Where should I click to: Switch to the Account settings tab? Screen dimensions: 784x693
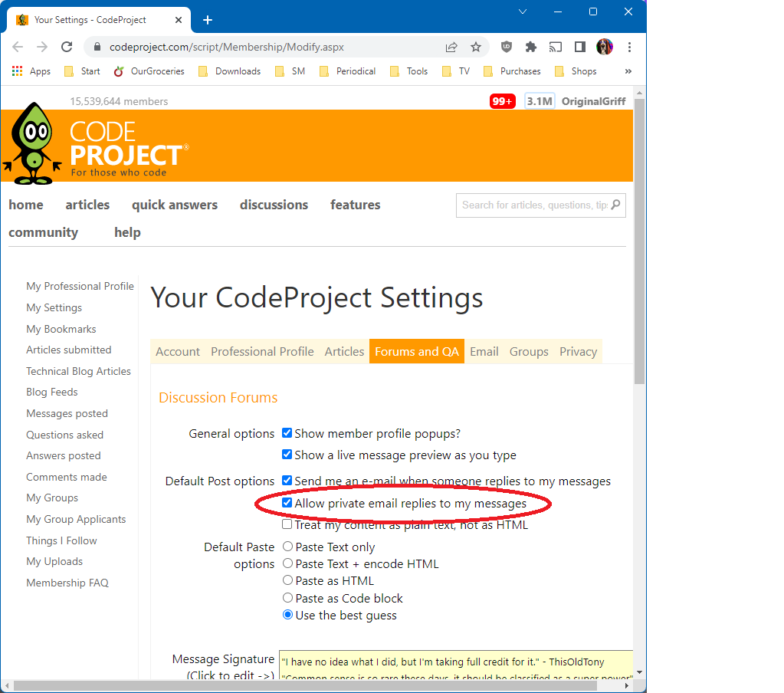click(178, 352)
